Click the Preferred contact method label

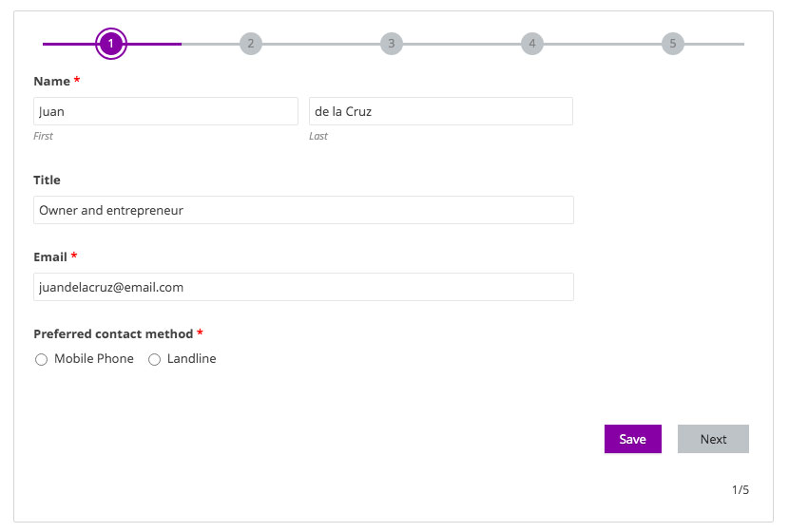pos(113,333)
